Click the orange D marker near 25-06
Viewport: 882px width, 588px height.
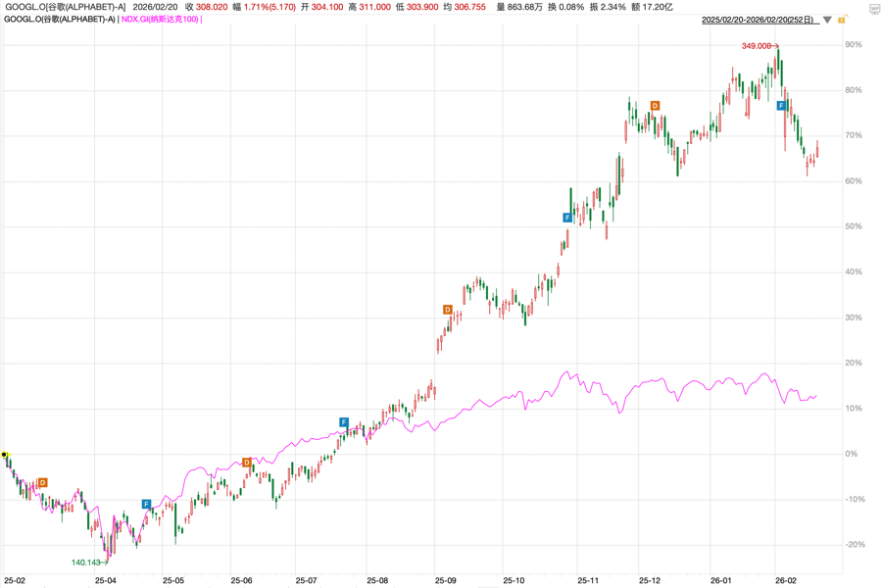[x=247, y=463]
